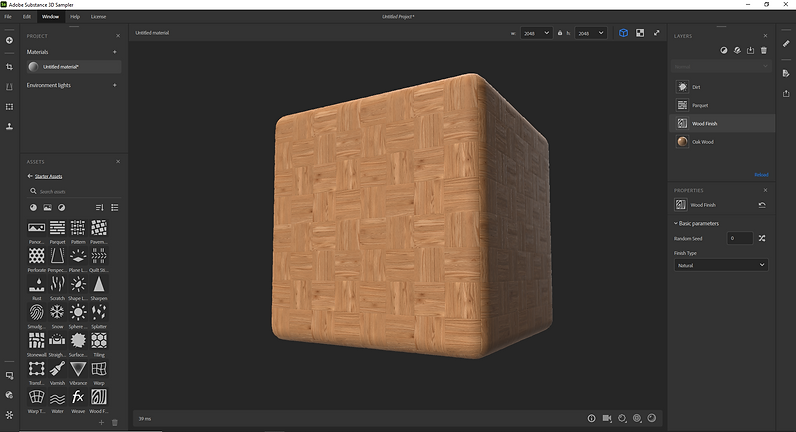Toggle the 3D view cube icon
The width and height of the screenshot is (796, 432).
tap(623, 33)
